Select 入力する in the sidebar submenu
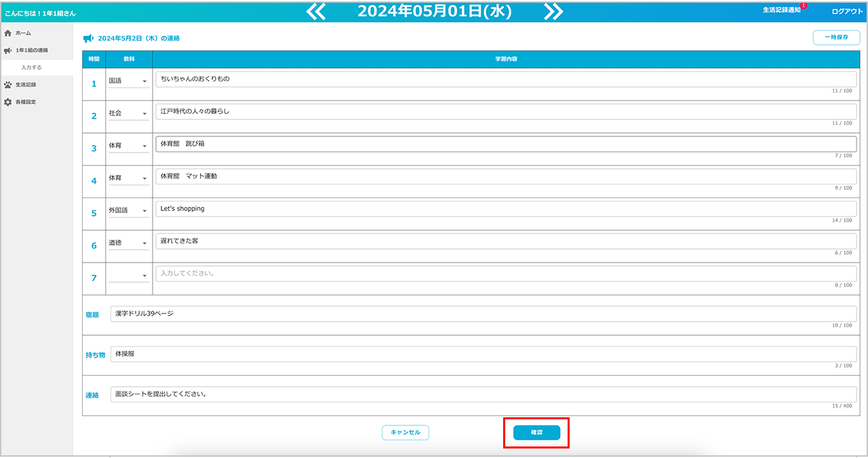 [x=31, y=68]
